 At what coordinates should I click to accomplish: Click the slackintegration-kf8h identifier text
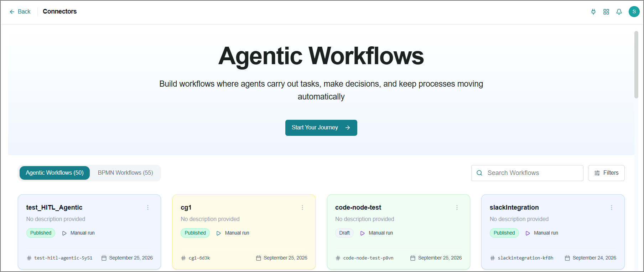[525, 258]
